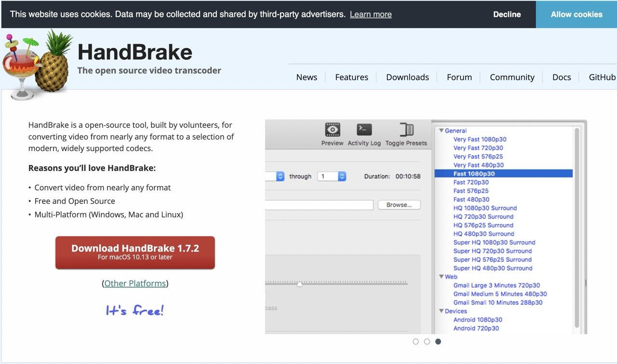The height and width of the screenshot is (364, 617).
Task: Select the first carousel dot
Action: click(416, 341)
